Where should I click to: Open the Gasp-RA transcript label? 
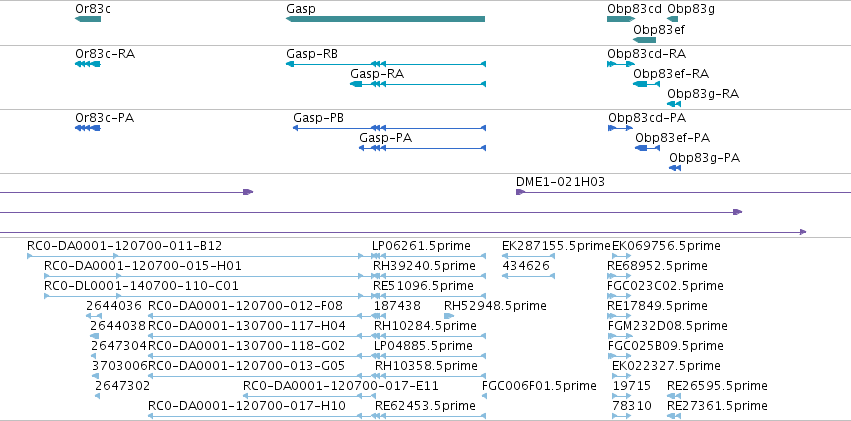[377, 74]
